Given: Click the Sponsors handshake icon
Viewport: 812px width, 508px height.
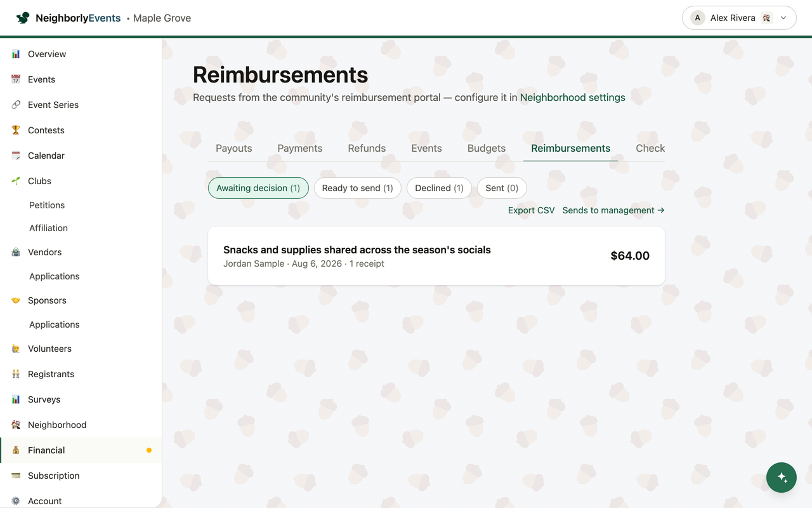Looking at the screenshot, I should coord(16,300).
